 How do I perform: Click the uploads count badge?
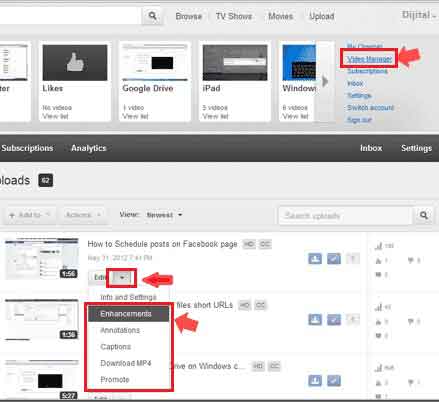click(x=46, y=181)
